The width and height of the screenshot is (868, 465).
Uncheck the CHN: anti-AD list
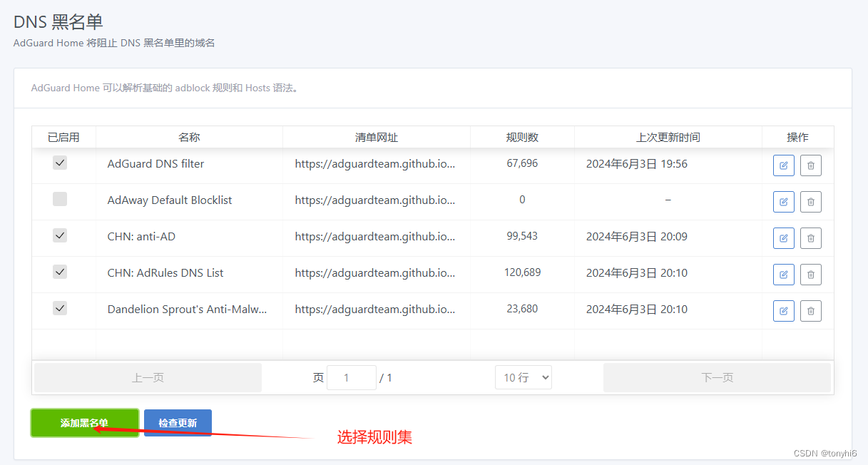tap(60, 235)
